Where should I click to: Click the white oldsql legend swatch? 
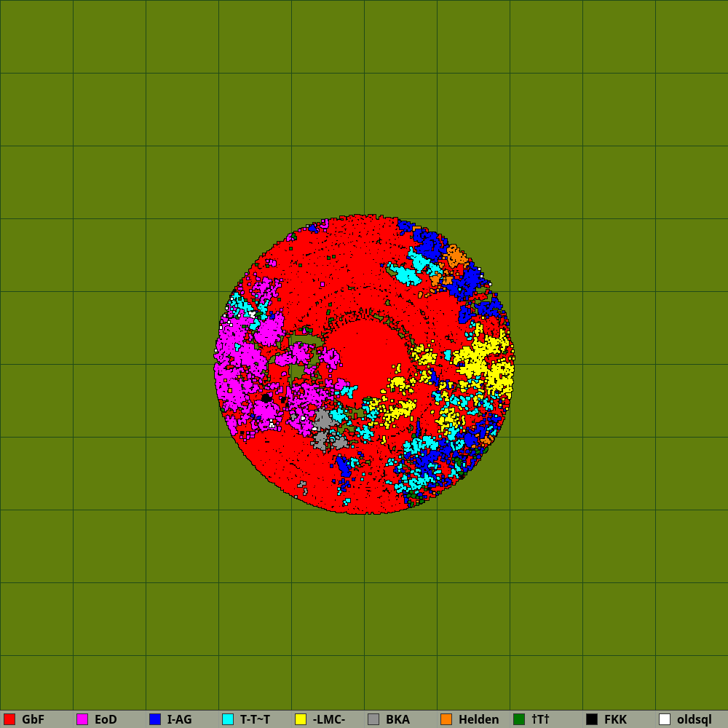click(665, 719)
